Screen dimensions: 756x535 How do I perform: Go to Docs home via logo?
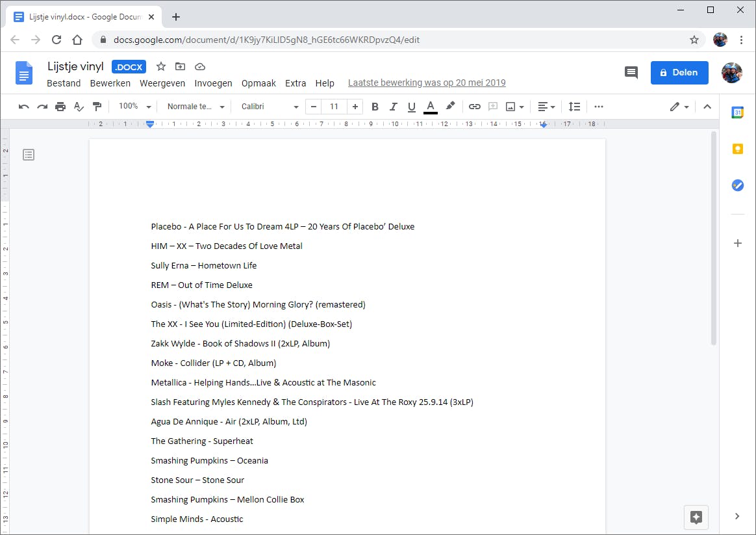click(x=23, y=73)
